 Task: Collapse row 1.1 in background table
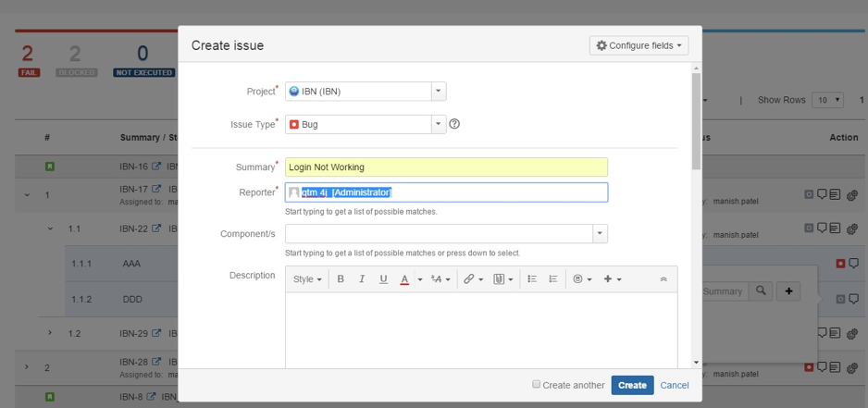point(50,229)
